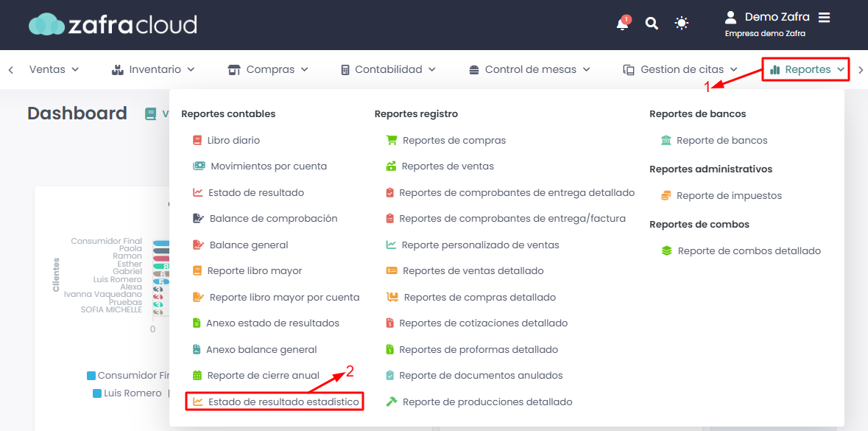The height and width of the screenshot is (431, 868).
Task: Click the Dashboard heading
Action: coord(77,113)
